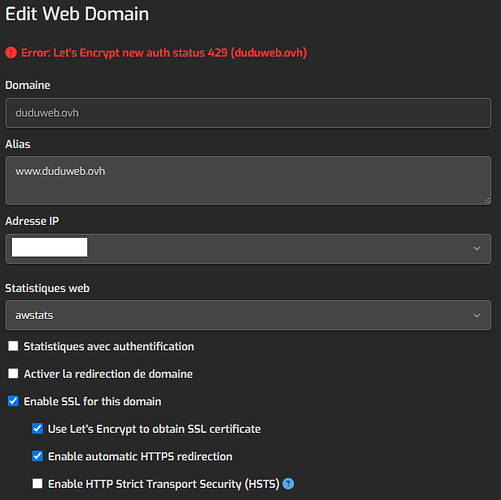
Task: Enable Activer la redirection de domaine
Action: 13,373
